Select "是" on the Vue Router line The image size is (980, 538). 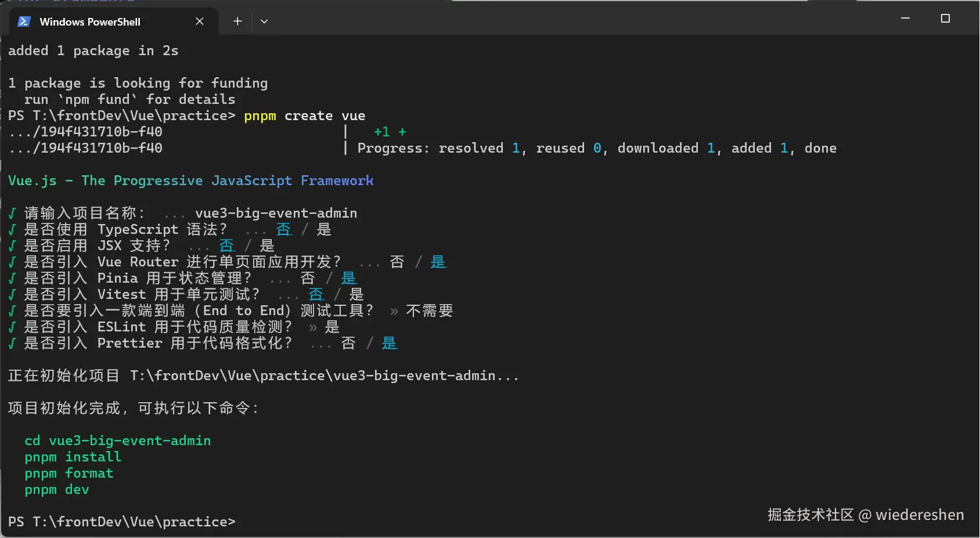tap(438, 262)
